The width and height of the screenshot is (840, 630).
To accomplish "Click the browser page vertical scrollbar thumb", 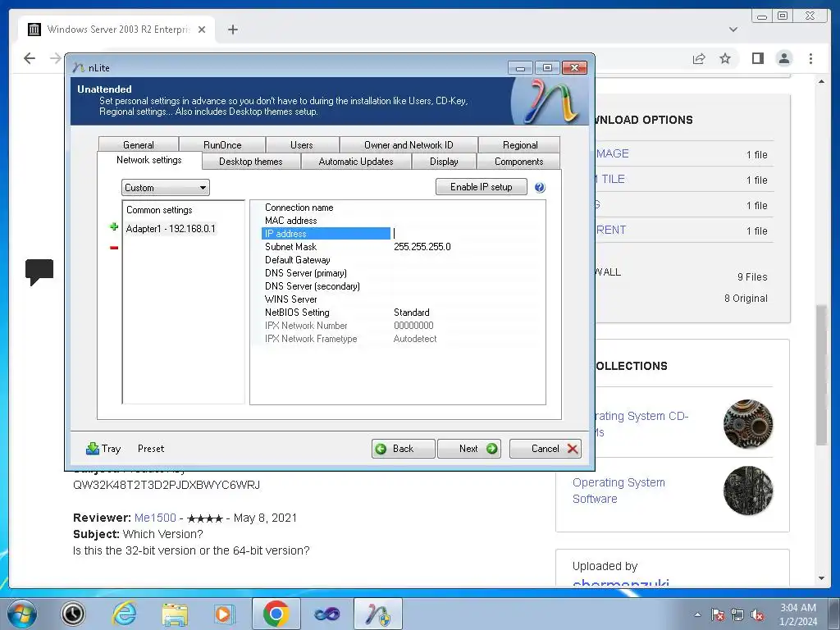I will pos(821,375).
